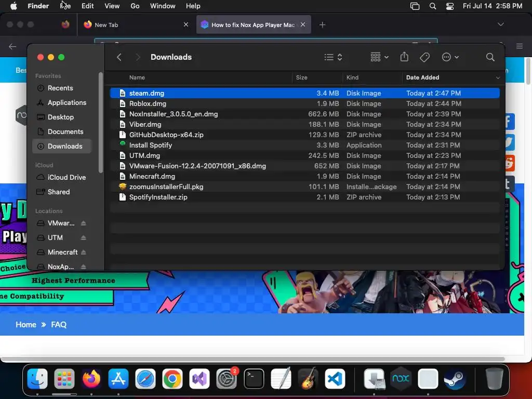Open the Apple menu

(x=14, y=6)
